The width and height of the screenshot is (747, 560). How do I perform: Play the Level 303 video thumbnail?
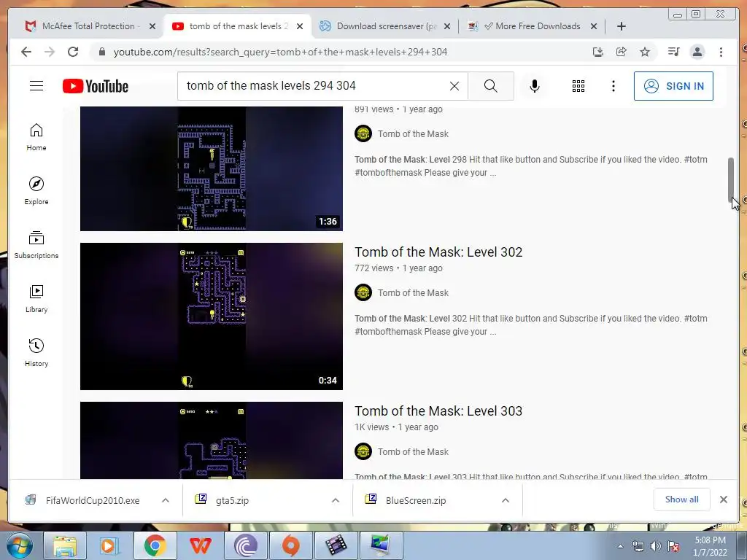coord(211,440)
